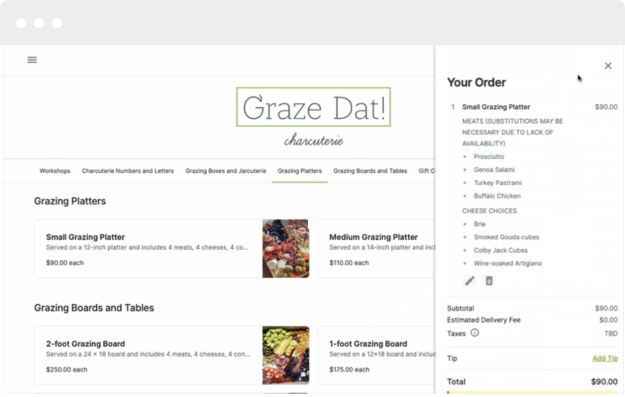Click the Graze Dat! logo

[x=314, y=107]
